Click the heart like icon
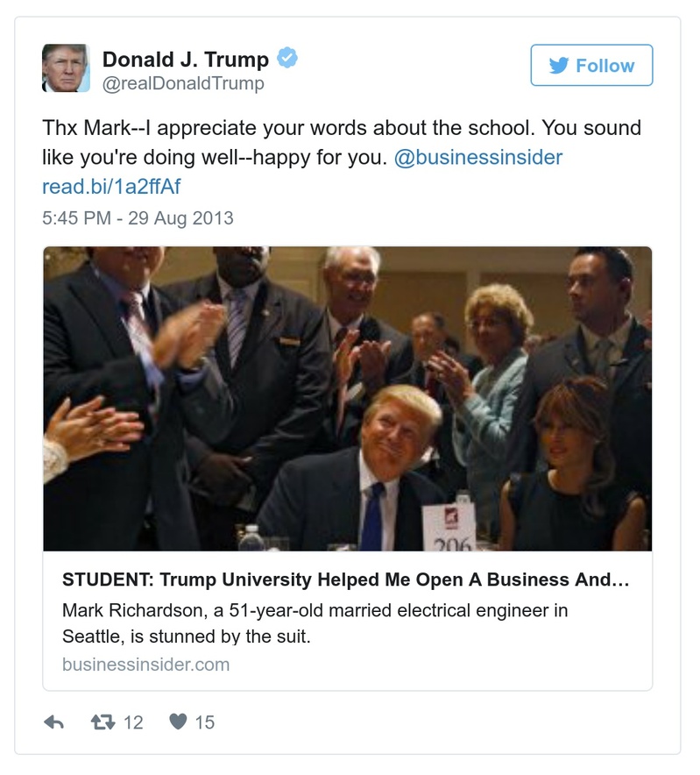Image resolution: width=700 pixels, height=775 pixels. [179, 721]
